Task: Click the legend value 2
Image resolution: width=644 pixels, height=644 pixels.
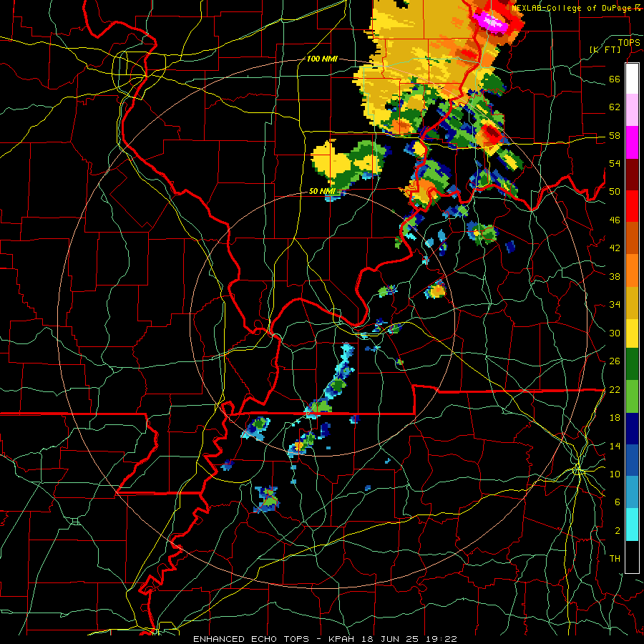Action: pyautogui.click(x=618, y=531)
